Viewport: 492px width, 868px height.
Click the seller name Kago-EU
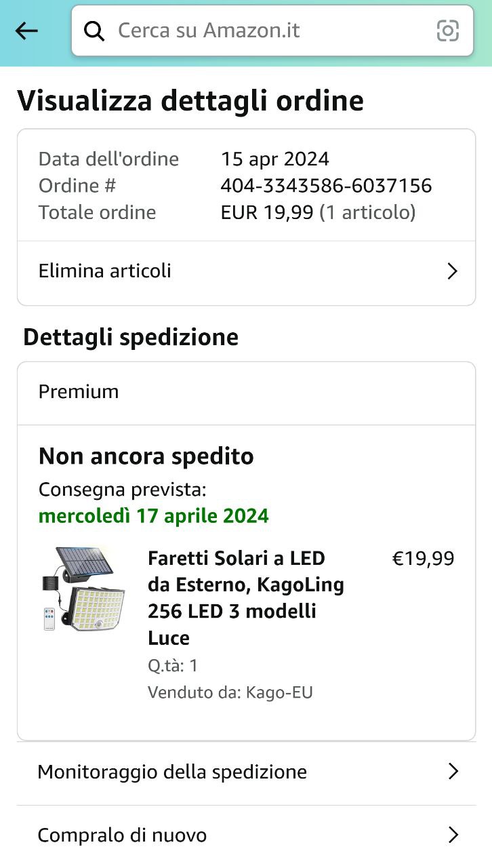[279, 692]
